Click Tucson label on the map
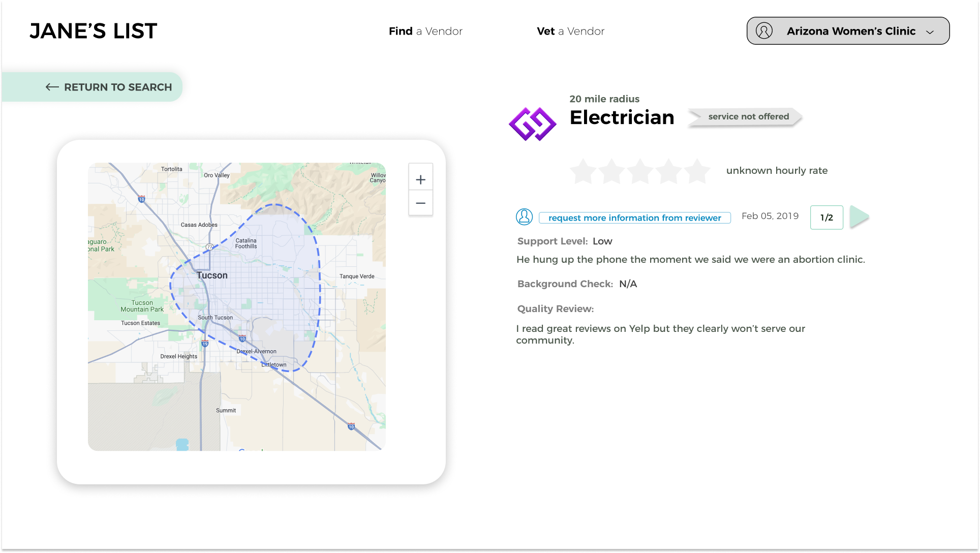 coord(212,275)
